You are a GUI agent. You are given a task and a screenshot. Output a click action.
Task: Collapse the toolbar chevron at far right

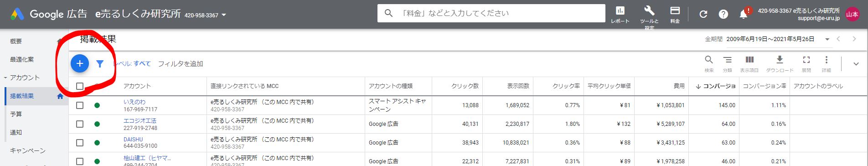click(856, 64)
